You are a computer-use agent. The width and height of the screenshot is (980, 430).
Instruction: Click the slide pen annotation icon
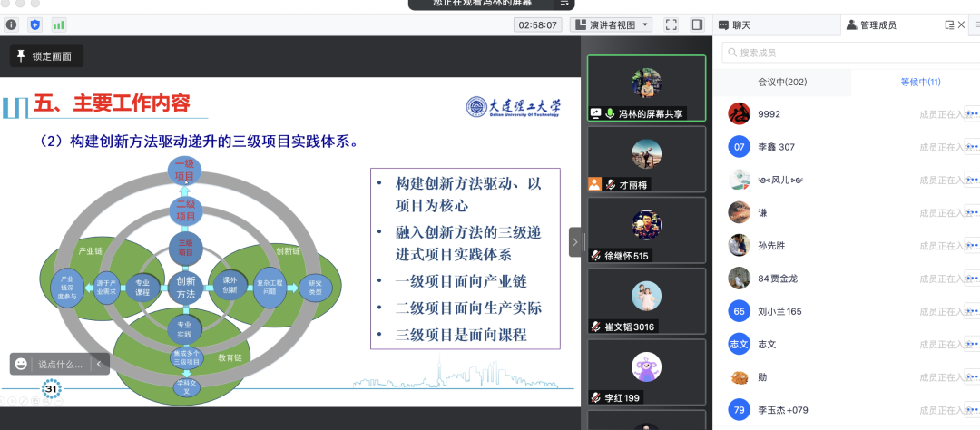point(24,401)
